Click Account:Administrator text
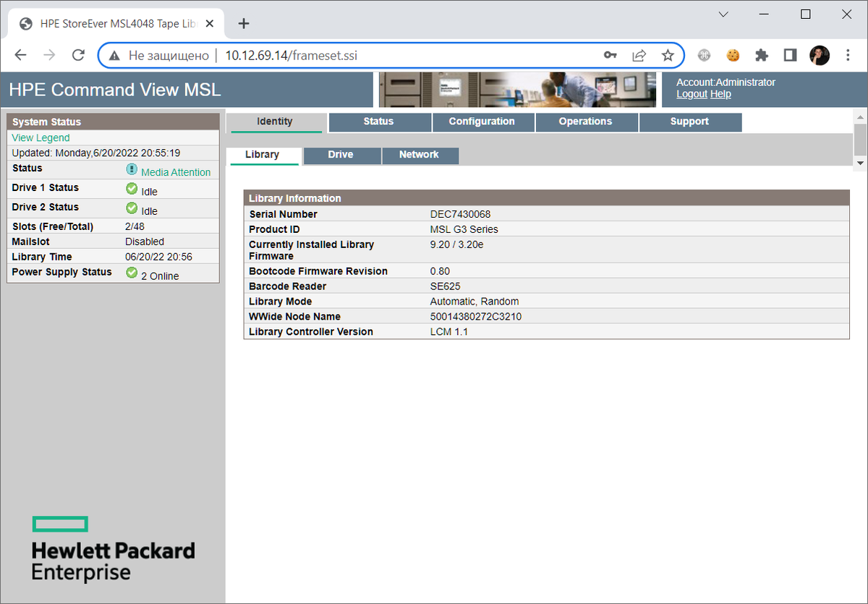Screen dimensions: 868x604 point(726,82)
